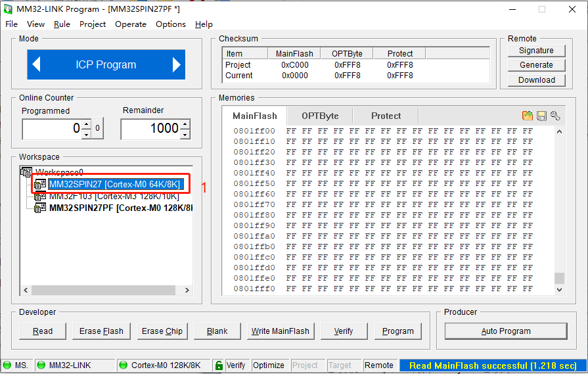Toggle Verify option in status bar
The image size is (588, 374).
click(x=235, y=365)
